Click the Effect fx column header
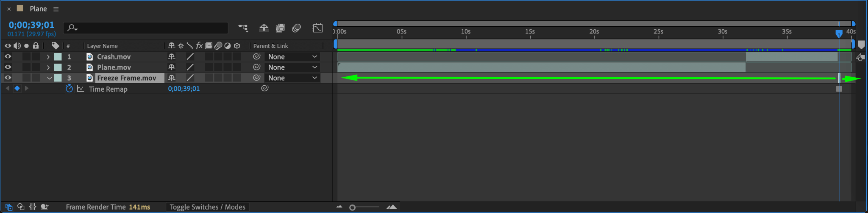Screen dimensions: 868x213 click(x=199, y=45)
